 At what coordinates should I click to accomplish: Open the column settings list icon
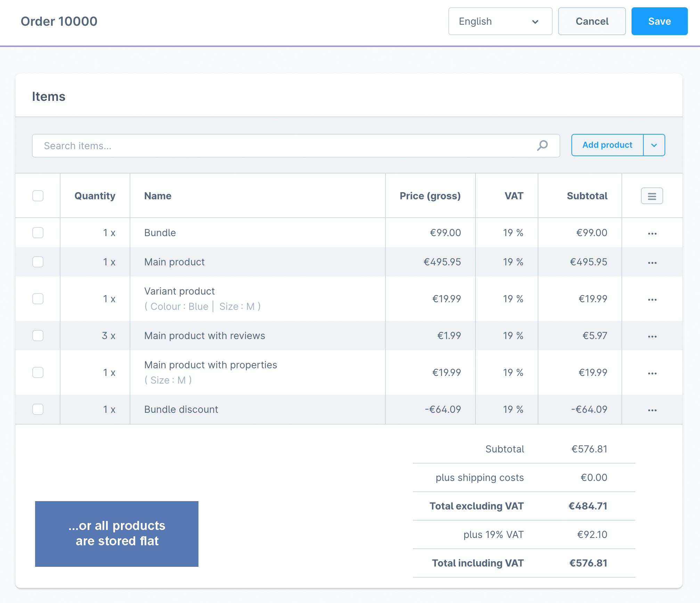[652, 196]
